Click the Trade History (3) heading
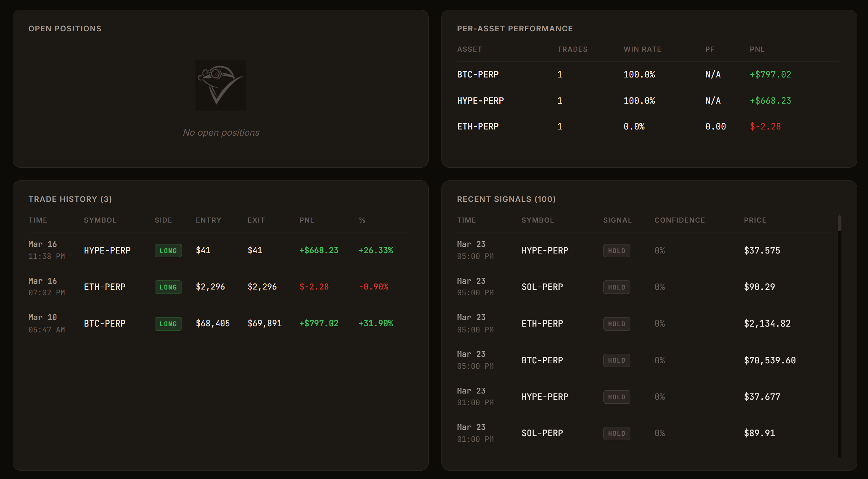Image resolution: width=868 pixels, height=479 pixels. [70, 199]
